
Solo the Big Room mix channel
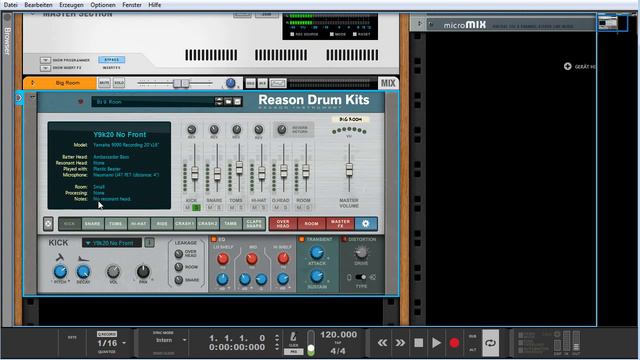119,83
